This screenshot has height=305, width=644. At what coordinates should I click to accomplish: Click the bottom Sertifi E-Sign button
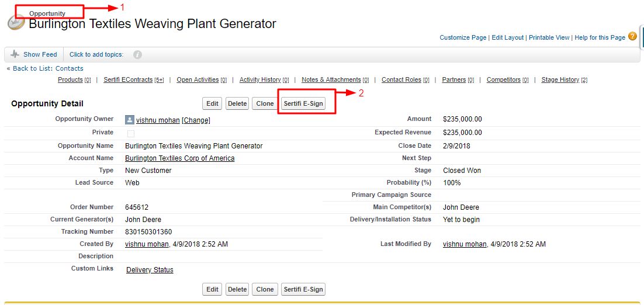click(303, 289)
